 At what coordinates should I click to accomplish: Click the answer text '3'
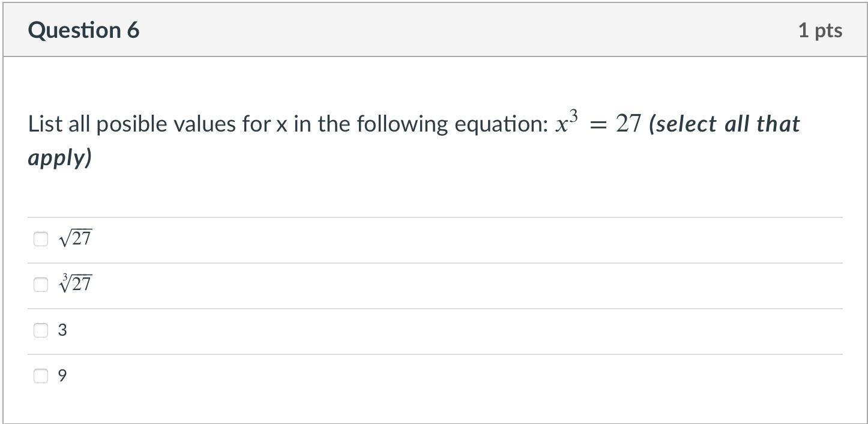click(62, 330)
